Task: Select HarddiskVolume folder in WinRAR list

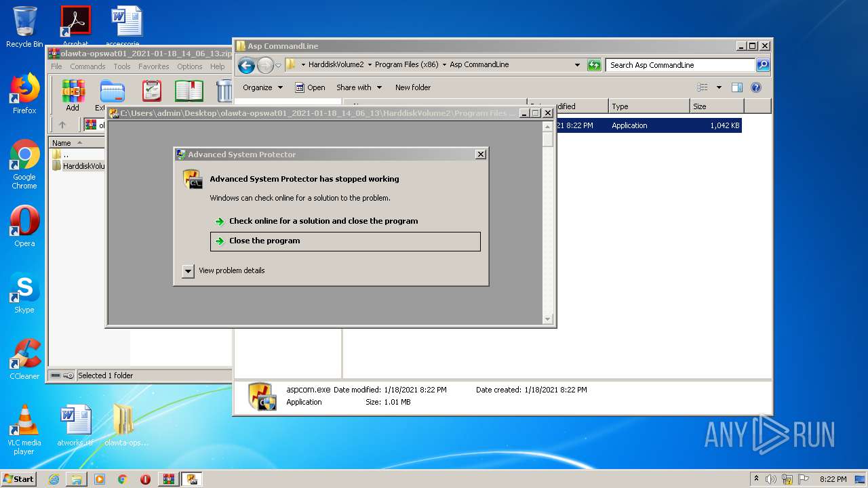Action: point(79,166)
